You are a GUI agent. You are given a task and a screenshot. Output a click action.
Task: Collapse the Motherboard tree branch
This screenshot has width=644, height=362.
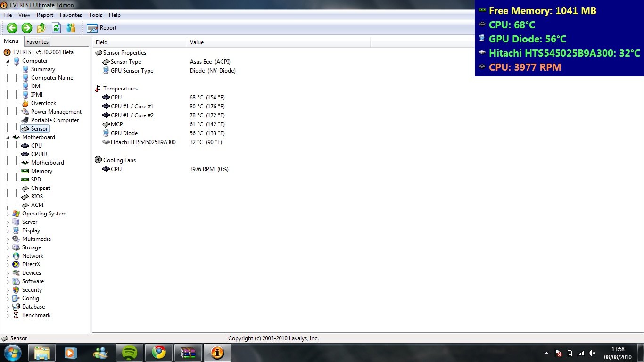click(8, 137)
